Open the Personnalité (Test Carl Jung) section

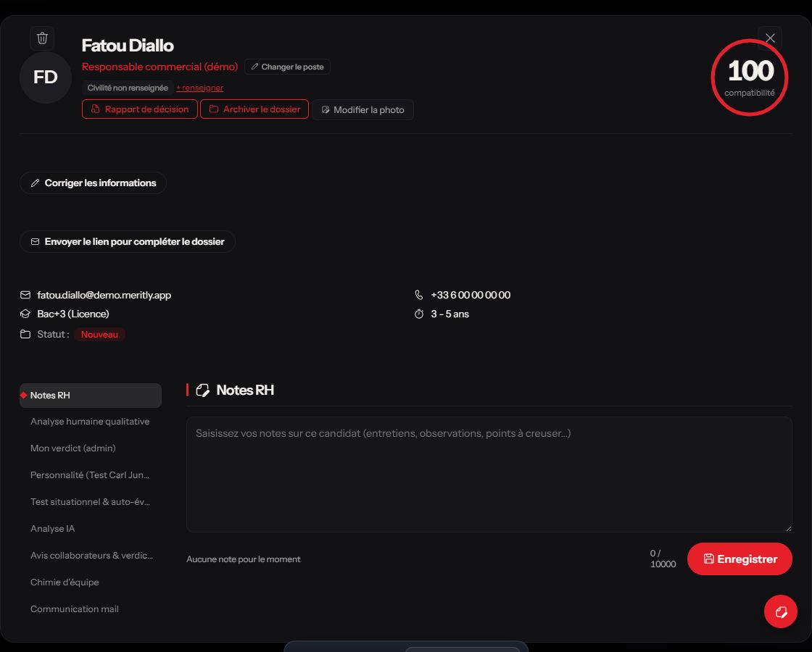91,475
